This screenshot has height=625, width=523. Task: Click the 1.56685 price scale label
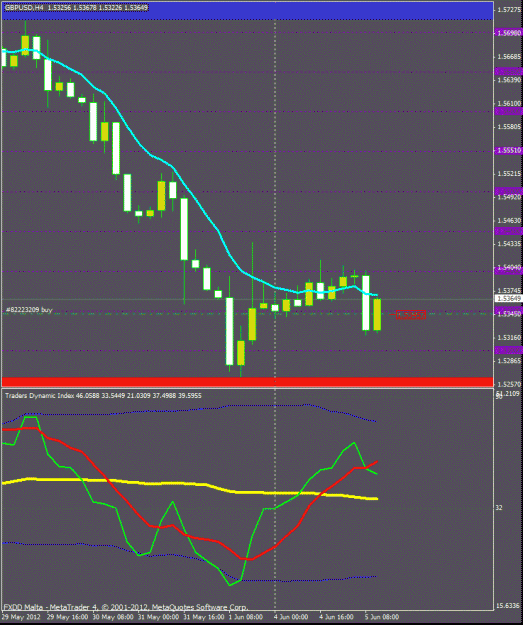(509, 57)
